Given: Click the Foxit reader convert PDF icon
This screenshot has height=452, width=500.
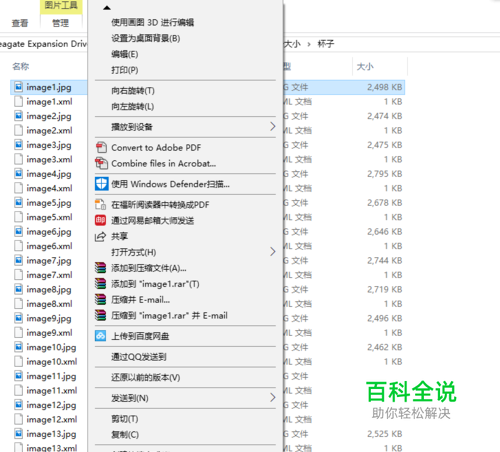Looking at the screenshot, I should pyautogui.click(x=101, y=204).
